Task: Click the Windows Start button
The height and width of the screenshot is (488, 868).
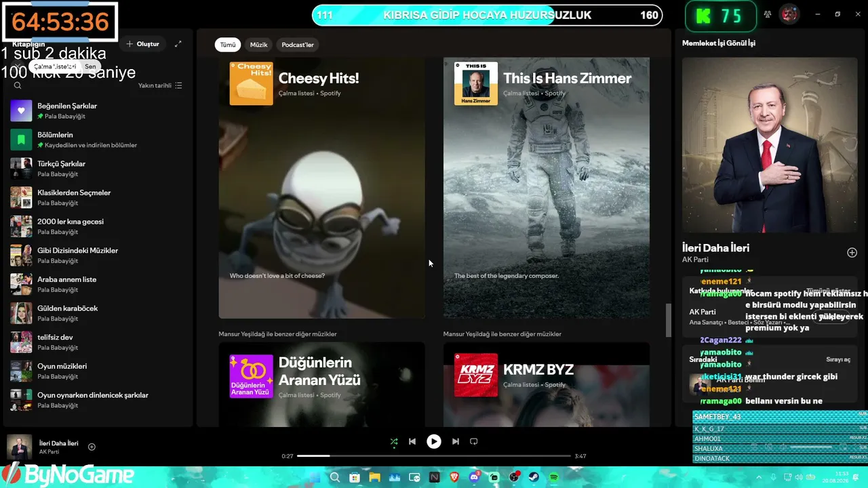Action: tap(315, 478)
